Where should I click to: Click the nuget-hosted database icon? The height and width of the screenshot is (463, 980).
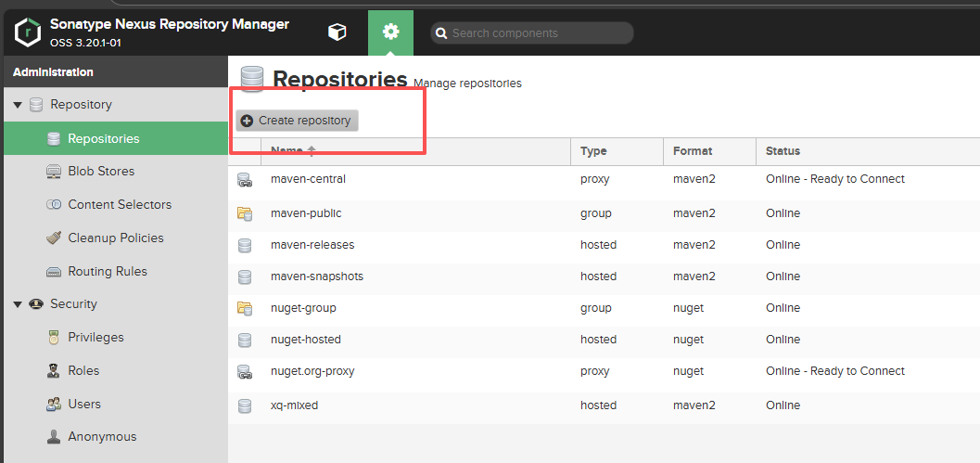tap(245, 340)
